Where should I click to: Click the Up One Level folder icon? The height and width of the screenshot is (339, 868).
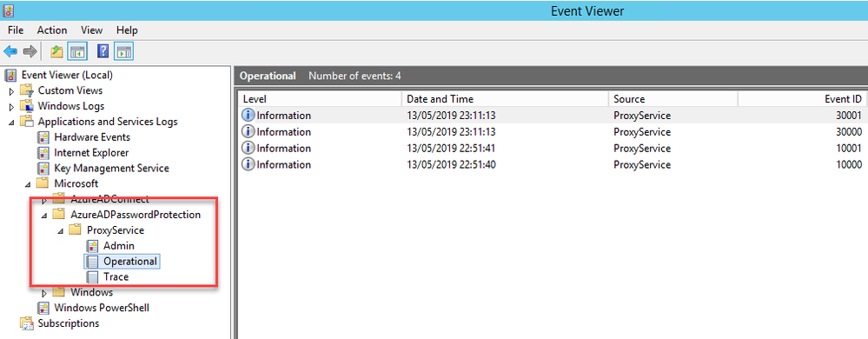coord(56,51)
